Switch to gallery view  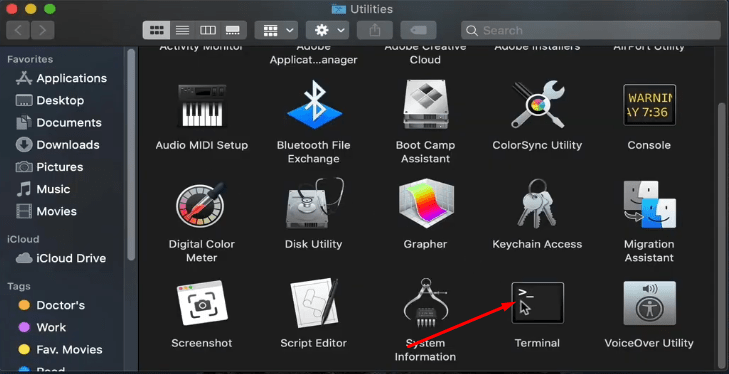(x=233, y=31)
